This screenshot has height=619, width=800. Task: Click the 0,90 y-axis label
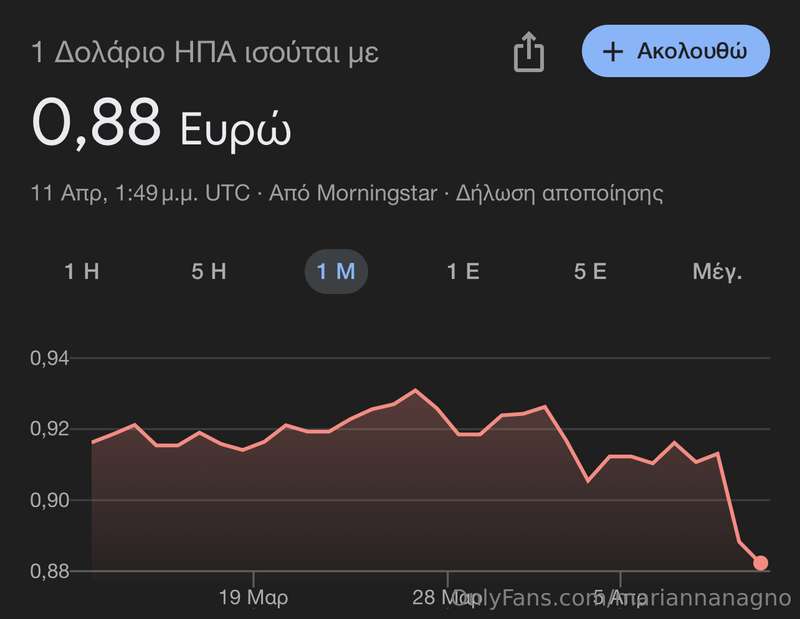pos(49,500)
